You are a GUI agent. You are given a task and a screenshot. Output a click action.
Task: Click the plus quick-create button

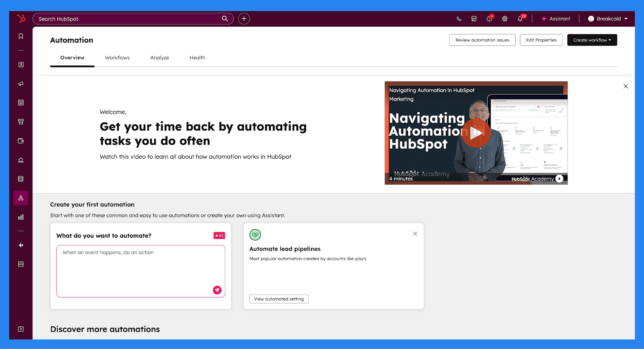coord(244,19)
